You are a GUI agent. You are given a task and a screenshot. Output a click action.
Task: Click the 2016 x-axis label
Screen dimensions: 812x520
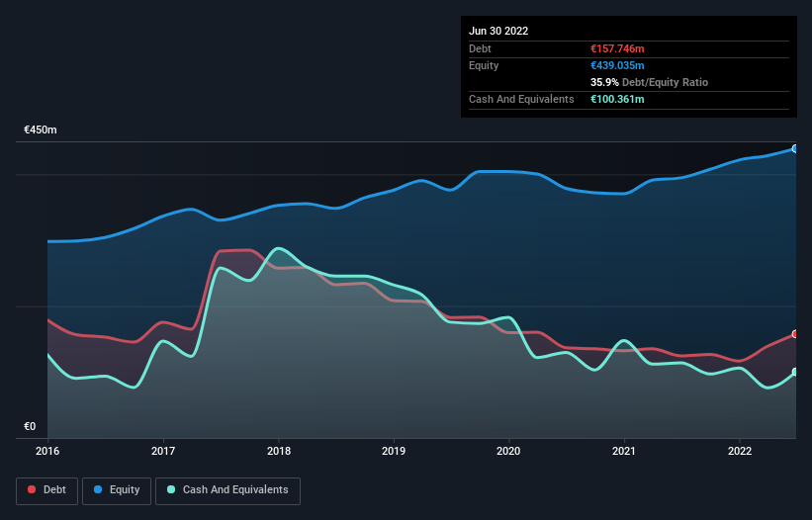[x=47, y=451]
